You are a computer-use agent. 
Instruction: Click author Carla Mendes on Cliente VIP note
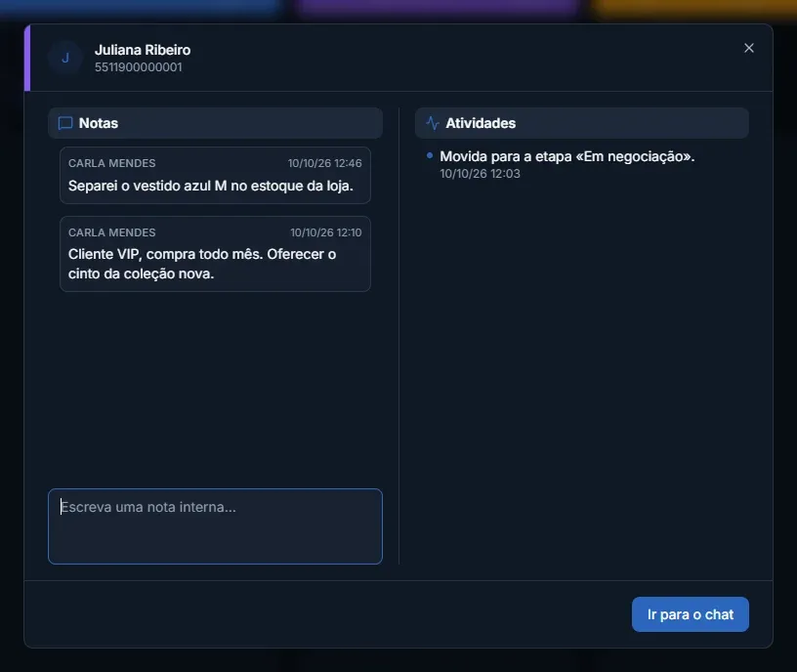pos(111,232)
